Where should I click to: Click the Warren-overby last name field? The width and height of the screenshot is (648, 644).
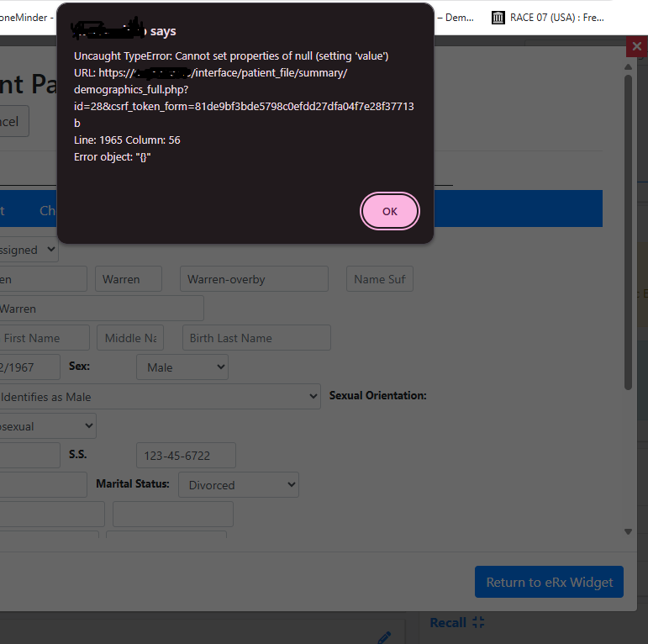point(254,279)
